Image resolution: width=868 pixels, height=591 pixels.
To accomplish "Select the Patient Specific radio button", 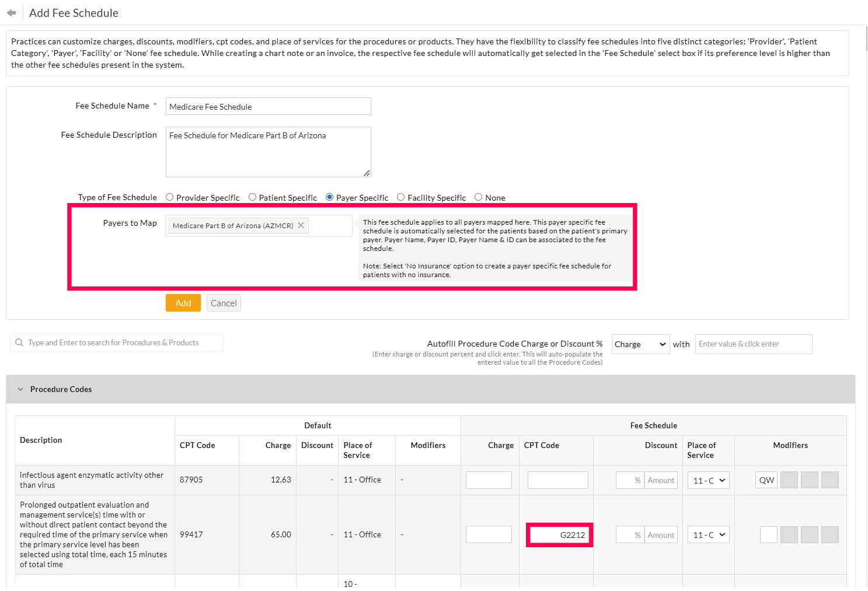I will (x=252, y=197).
